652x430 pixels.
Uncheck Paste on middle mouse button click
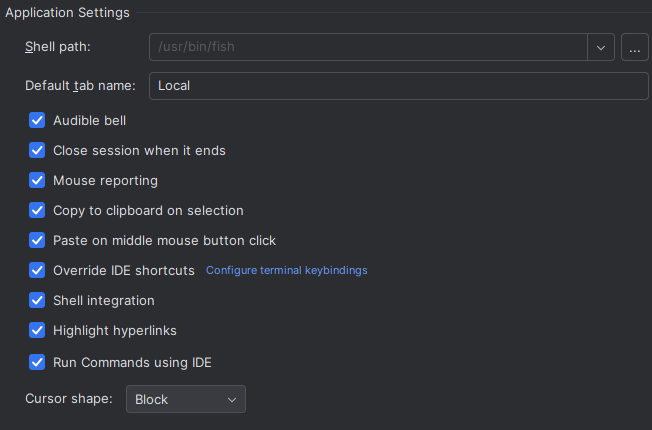click(x=37, y=240)
